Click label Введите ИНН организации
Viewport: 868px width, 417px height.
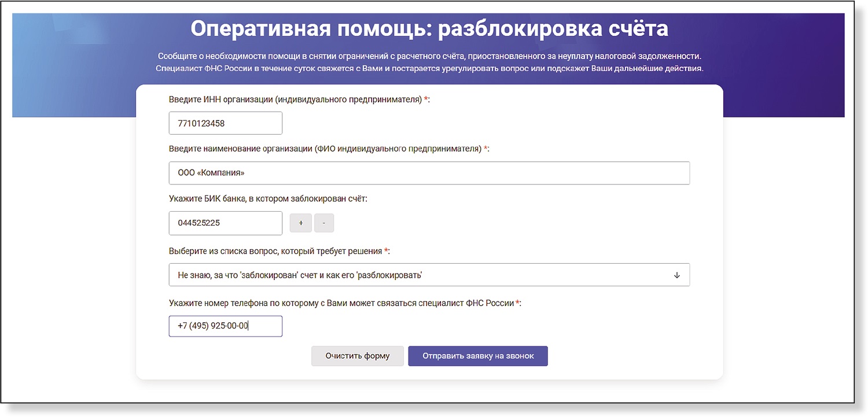click(x=299, y=99)
